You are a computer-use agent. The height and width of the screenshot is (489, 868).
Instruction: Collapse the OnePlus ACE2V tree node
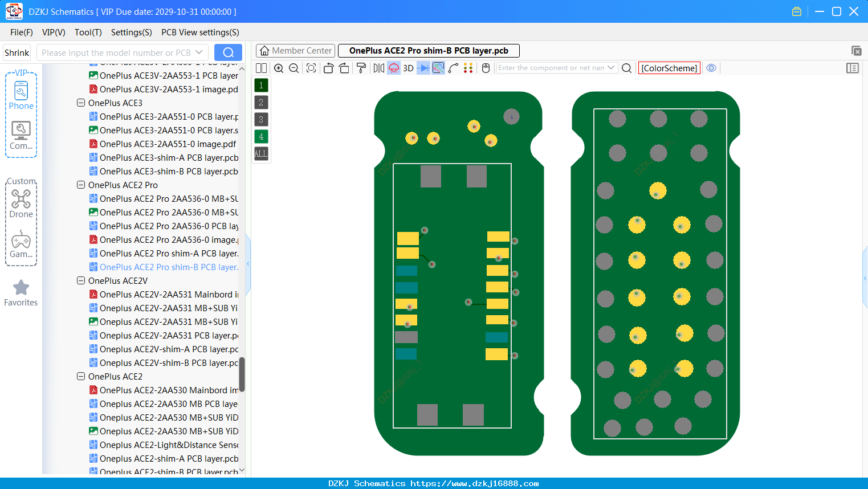click(81, 281)
